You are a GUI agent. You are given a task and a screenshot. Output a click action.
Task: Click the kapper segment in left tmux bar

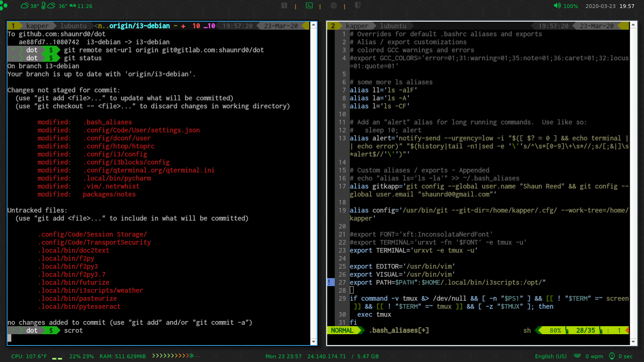(38, 26)
